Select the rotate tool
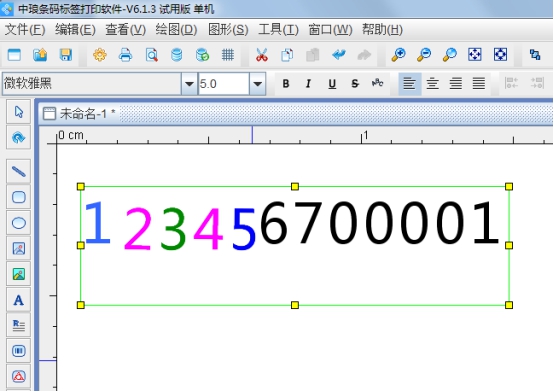 pos(18,137)
